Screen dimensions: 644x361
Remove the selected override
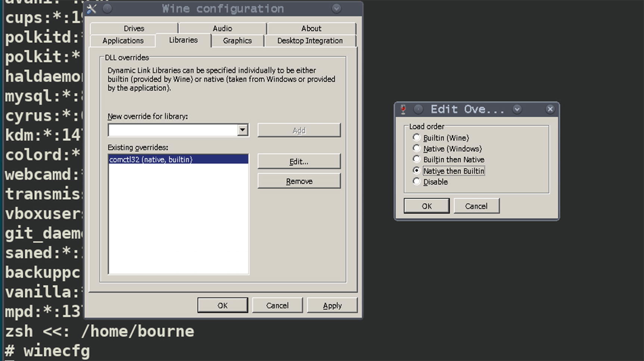[299, 181]
